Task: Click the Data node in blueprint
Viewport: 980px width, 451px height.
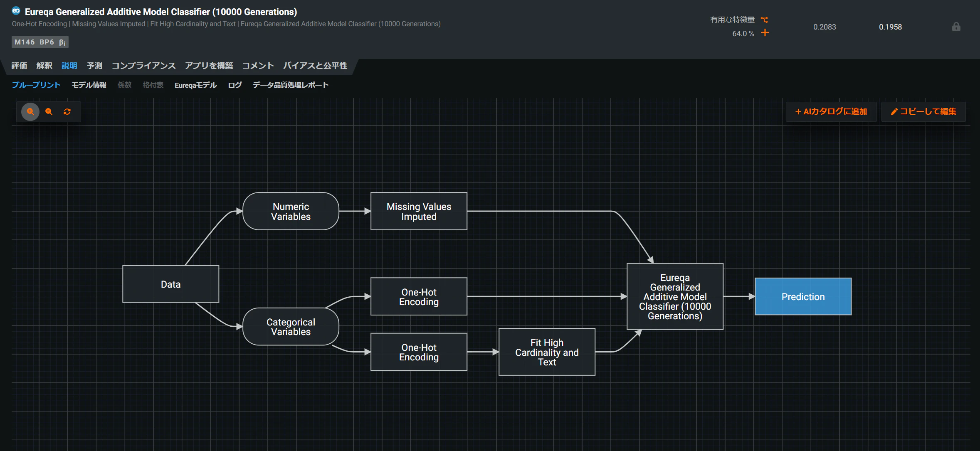Action: [x=170, y=284]
